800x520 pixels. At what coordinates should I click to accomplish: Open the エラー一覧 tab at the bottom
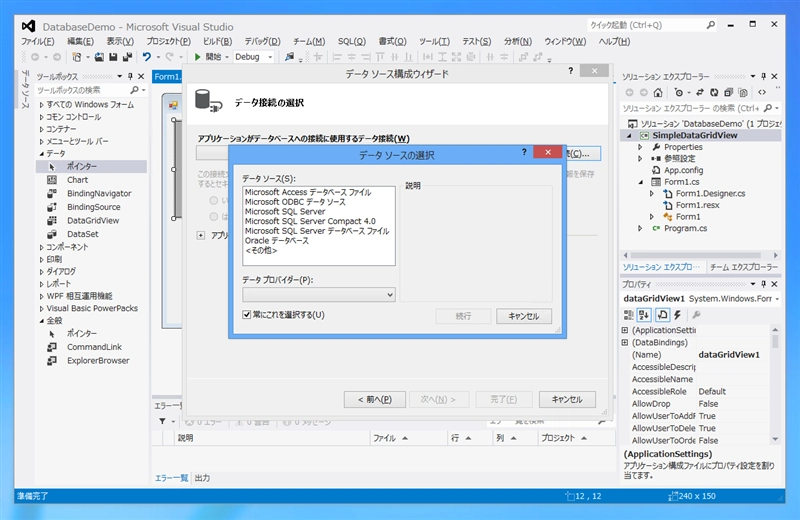171,478
